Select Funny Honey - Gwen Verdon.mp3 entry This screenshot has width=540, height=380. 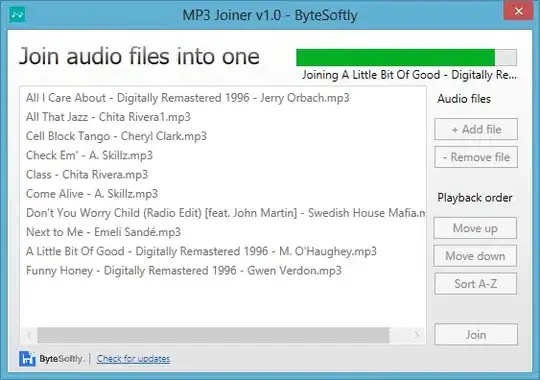tap(223, 270)
